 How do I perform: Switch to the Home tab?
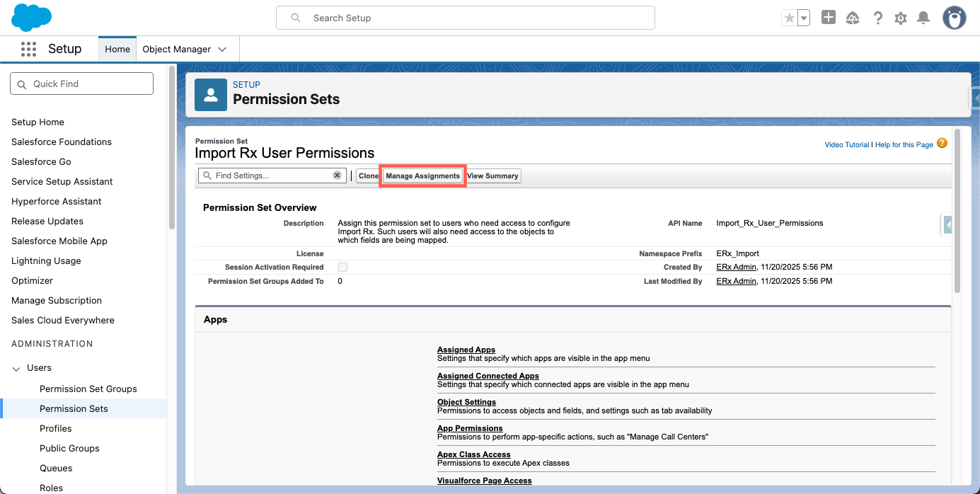coord(117,50)
